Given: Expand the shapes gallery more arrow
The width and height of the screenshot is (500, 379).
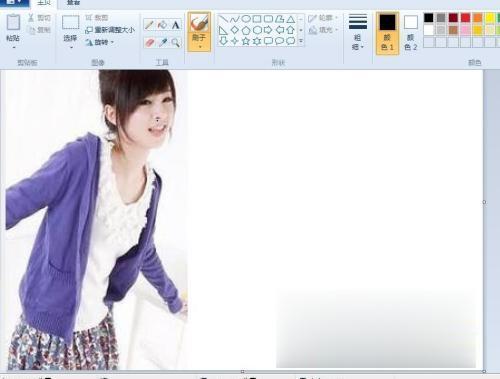Looking at the screenshot, I should [x=301, y=41].
